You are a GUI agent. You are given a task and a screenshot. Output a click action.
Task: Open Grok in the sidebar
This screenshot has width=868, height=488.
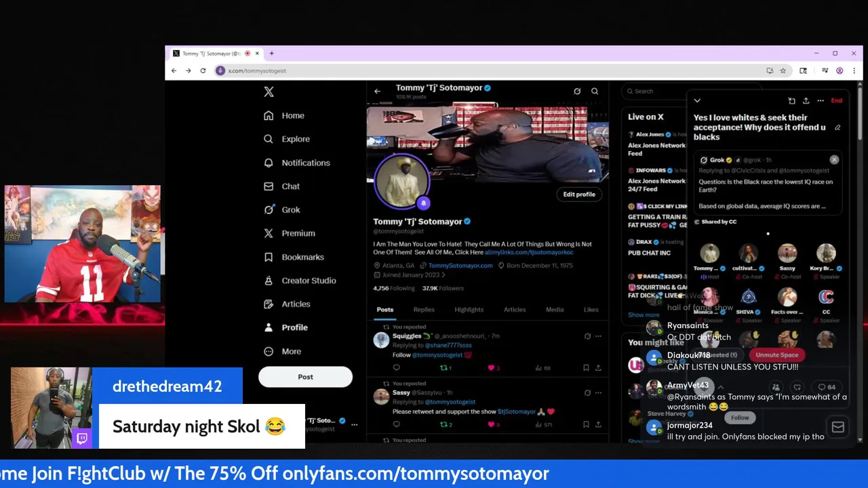click(281, 210)
